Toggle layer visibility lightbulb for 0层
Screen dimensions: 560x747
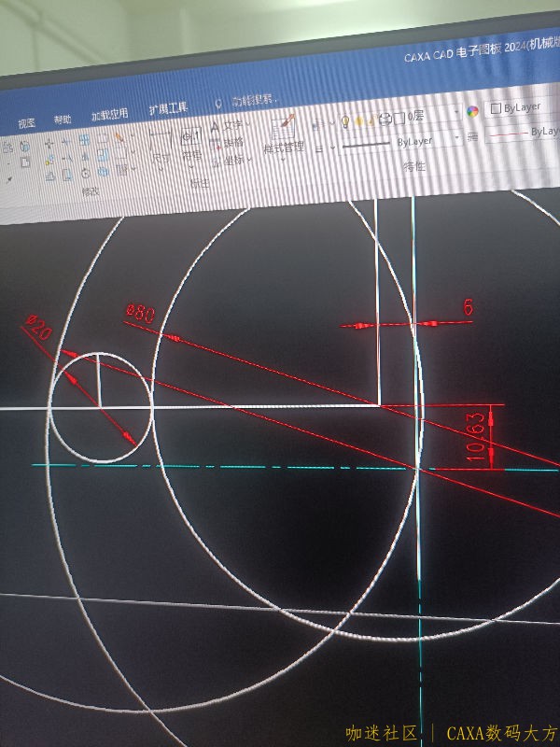point(345,122)
